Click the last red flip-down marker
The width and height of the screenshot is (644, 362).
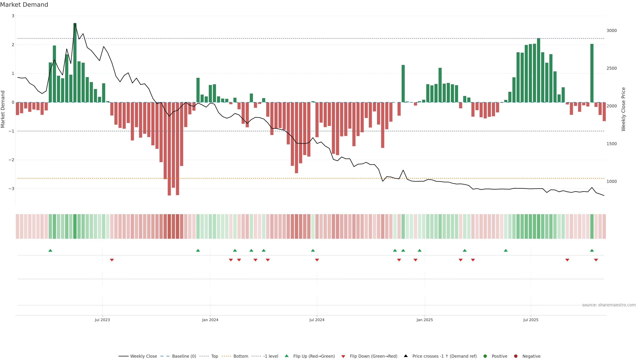click(596, 260)
